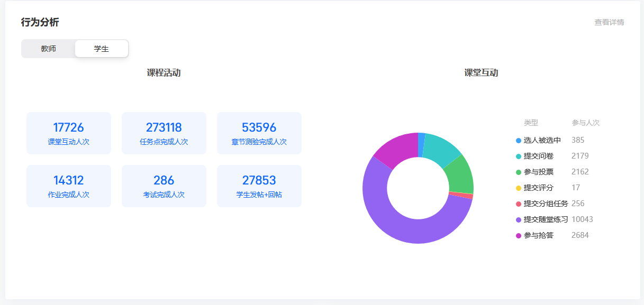Click the 提交随堂练习 legend entry
This screenshot has height=305, width=644.
point(545,219)
